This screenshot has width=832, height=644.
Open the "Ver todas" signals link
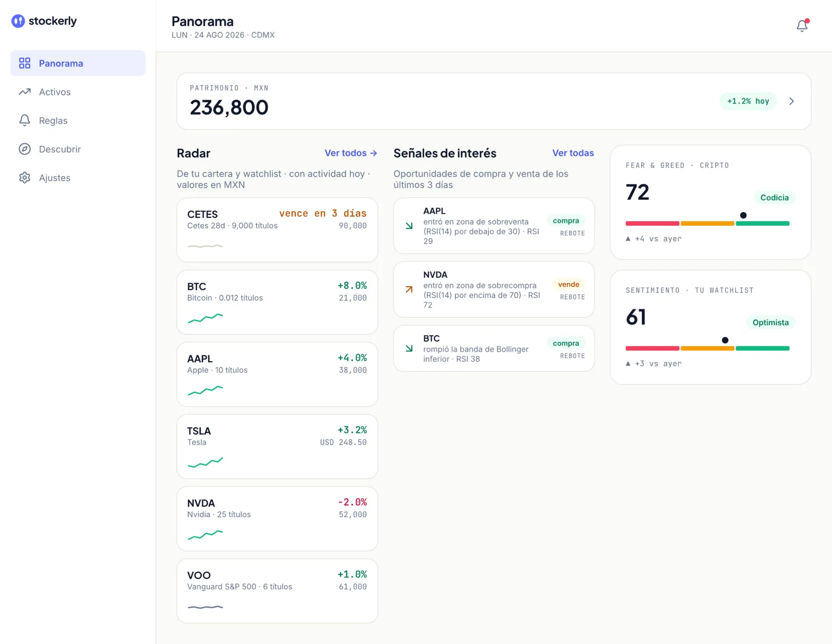pos(573,153)
